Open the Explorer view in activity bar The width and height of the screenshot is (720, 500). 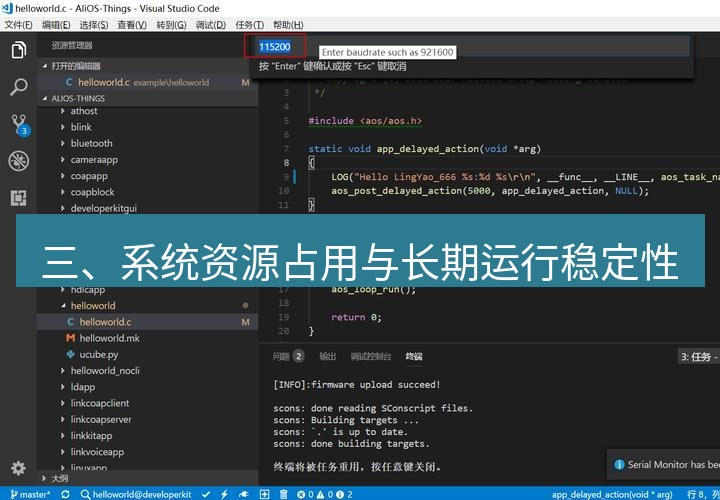pyautogui.click(x=18, y=50)
